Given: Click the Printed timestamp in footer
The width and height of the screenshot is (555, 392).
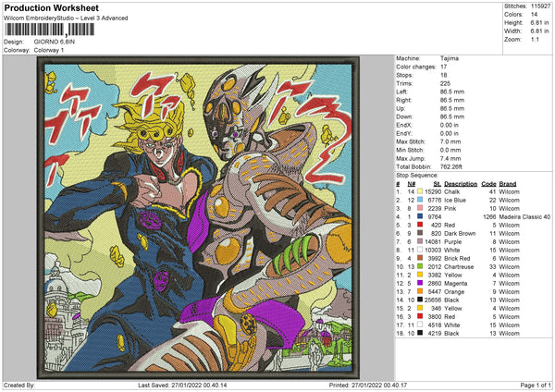Looking at the screenshot, I should 368,385.
